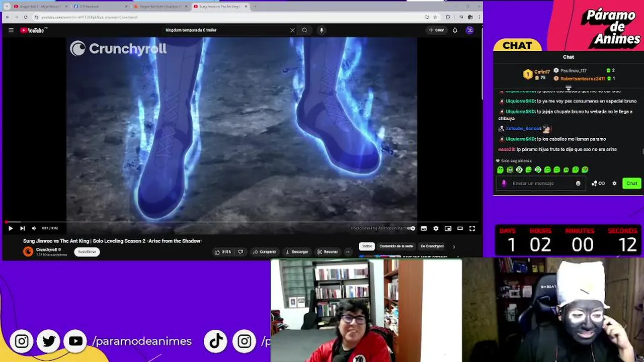Screen dimensions: 644x362
Task: Select the Todos filter chip
Action: point(367,246)
